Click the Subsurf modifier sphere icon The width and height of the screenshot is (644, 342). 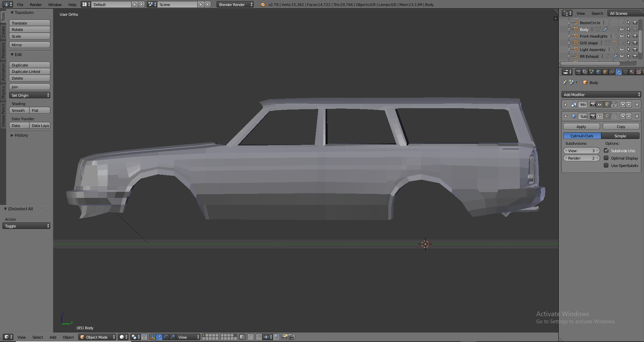coord(574,117)
